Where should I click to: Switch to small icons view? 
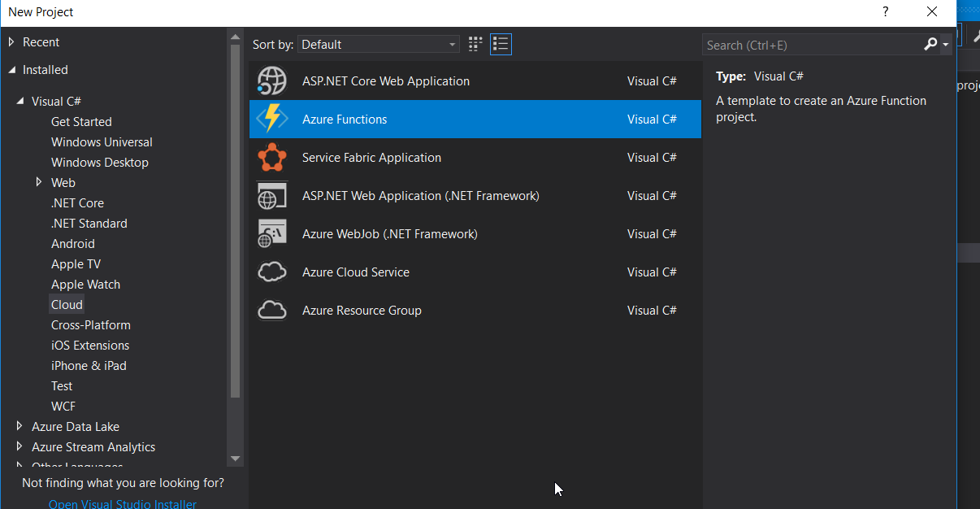476,44
